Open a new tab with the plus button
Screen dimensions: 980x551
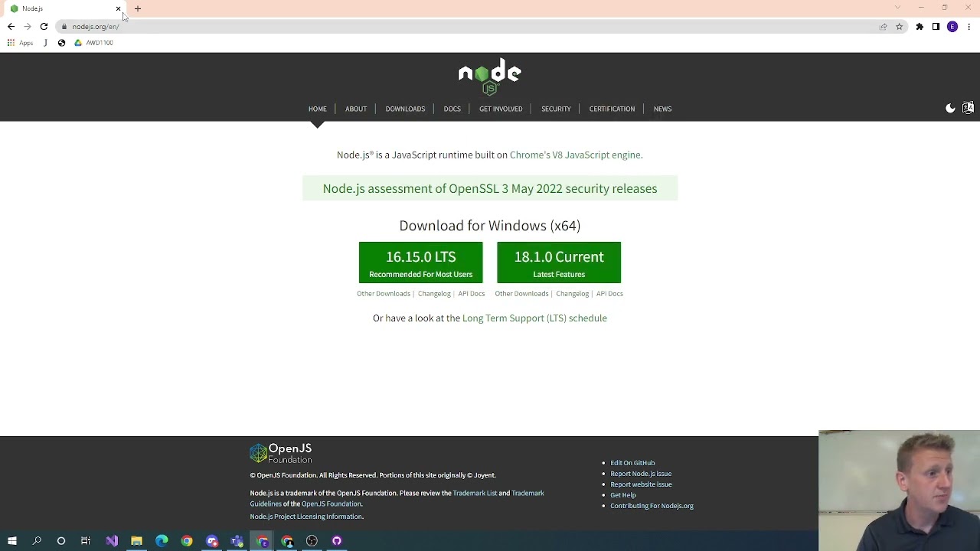pos(138,8)
